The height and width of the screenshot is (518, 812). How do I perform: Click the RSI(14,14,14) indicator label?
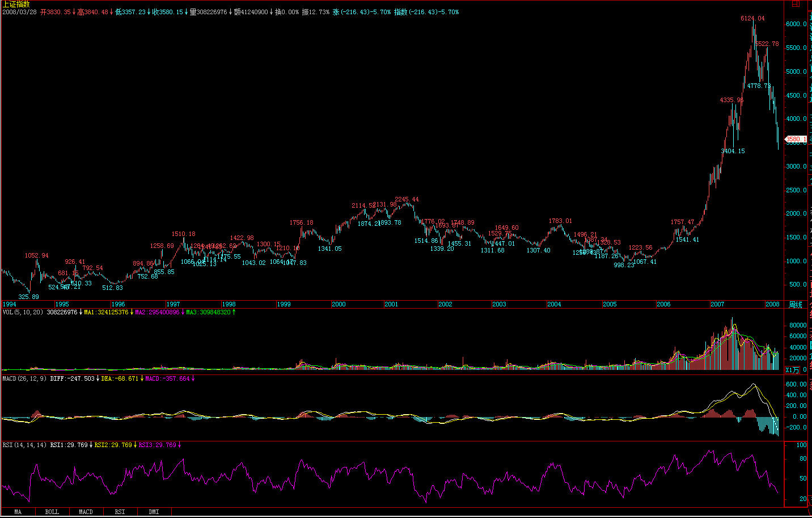click(x=24, y=445)
